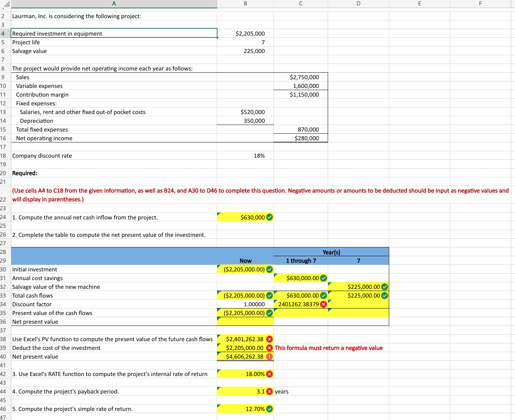Select column B by clicking its header

(245, 3)
